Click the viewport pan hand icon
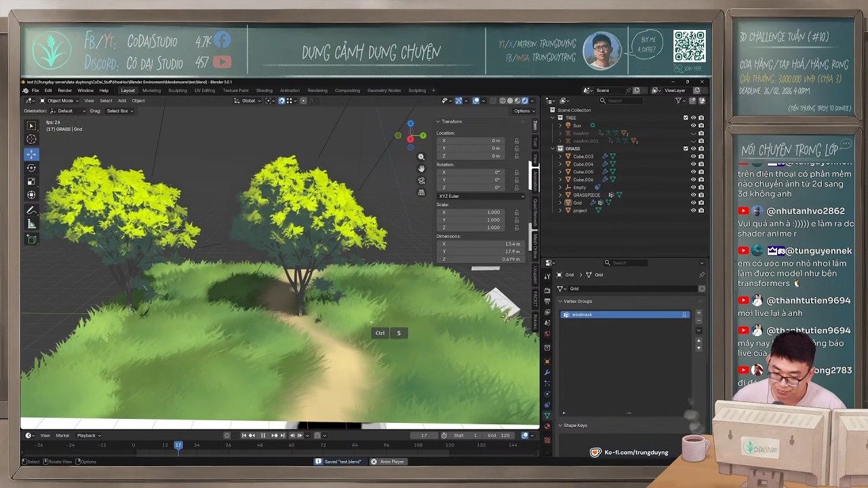Image resolution: width=868 pixels, height=488 pixels. coord(421,169)
